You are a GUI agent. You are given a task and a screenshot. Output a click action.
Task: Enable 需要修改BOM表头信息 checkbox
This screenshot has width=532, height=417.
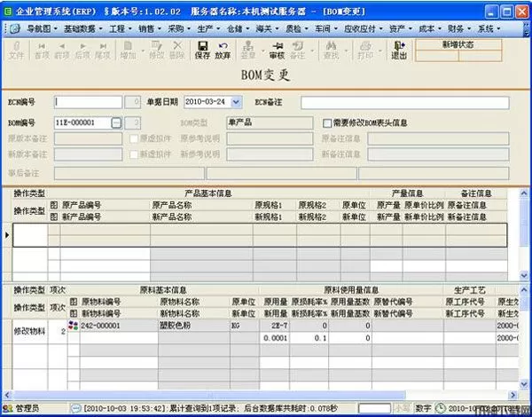point(330,122)
